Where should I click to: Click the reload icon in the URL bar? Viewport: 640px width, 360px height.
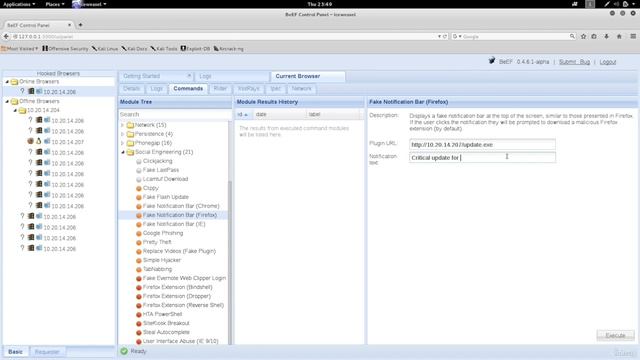click(x=445, y=36)
